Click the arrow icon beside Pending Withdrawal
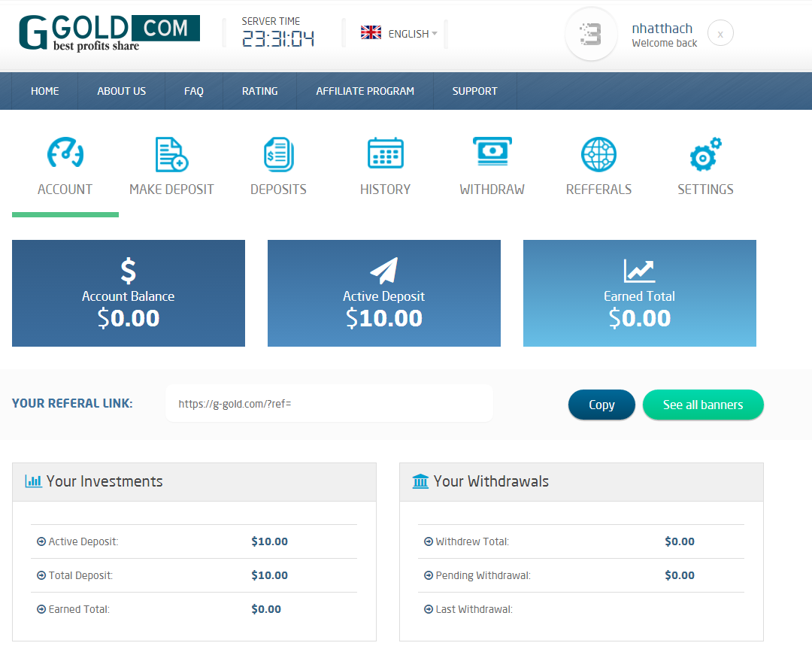 pyautogui.click(x=429, y=575)
